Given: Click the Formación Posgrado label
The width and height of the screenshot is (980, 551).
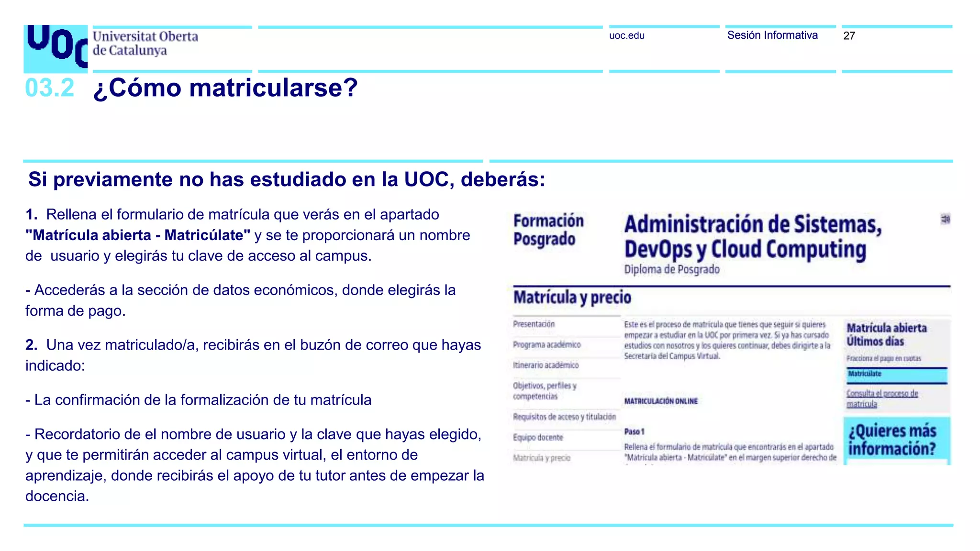Looking at the screenshot, I should (548, 230).
